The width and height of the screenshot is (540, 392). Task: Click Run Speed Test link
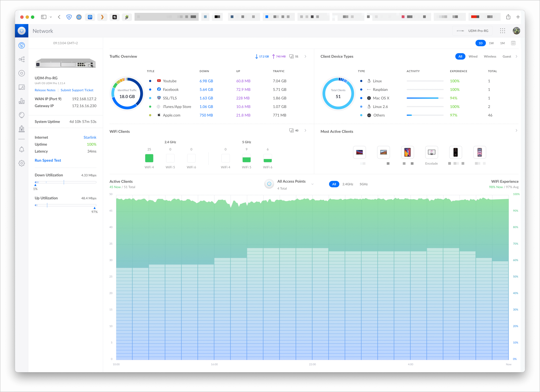tap(48, 160)
